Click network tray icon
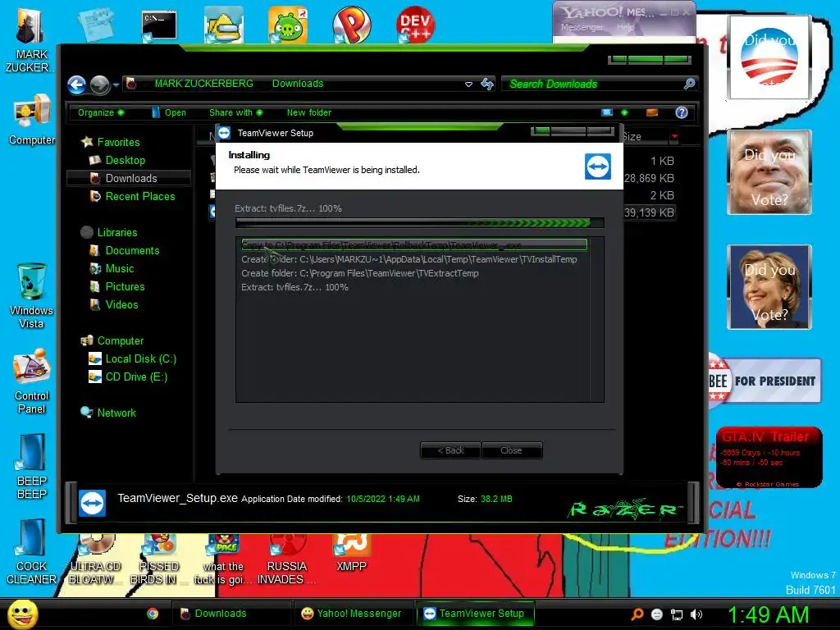Viewport: 840px width, 630px height. click(x=677, y=614)
